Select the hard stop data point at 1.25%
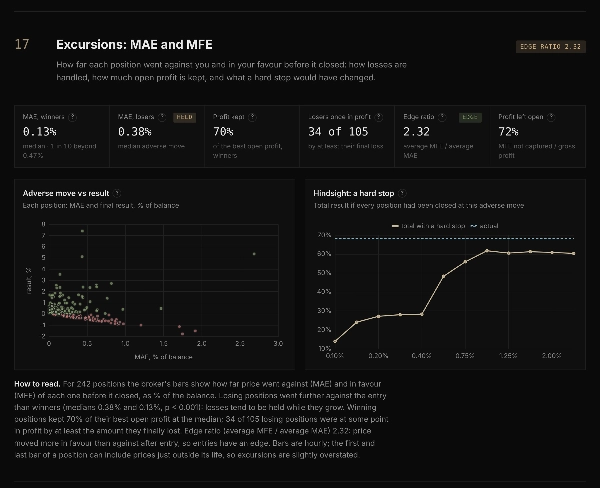This screenshot has width=600, height=488. [x=509, y=253]
